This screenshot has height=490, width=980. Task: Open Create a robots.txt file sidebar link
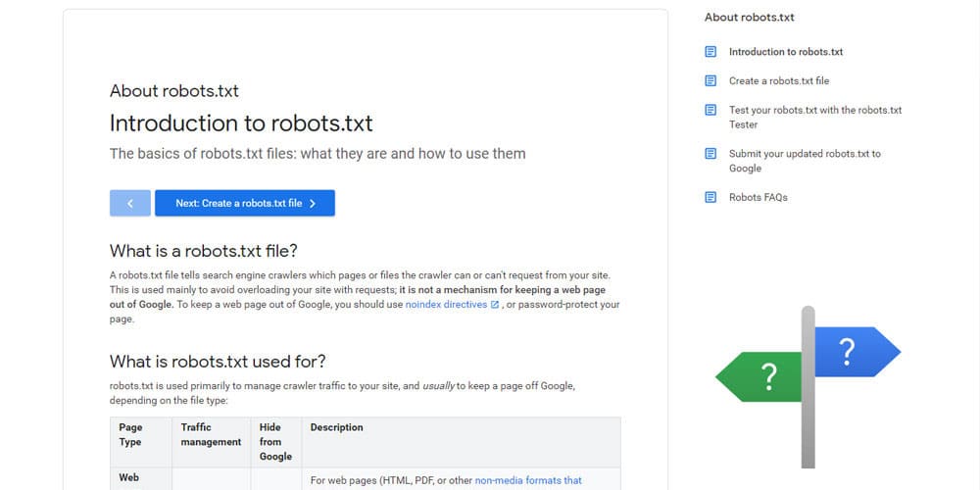coord(779,80)
